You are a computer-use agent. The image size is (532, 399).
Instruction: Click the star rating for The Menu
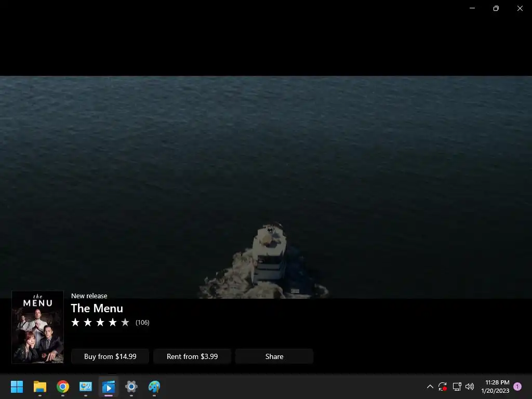coord(100,322)
